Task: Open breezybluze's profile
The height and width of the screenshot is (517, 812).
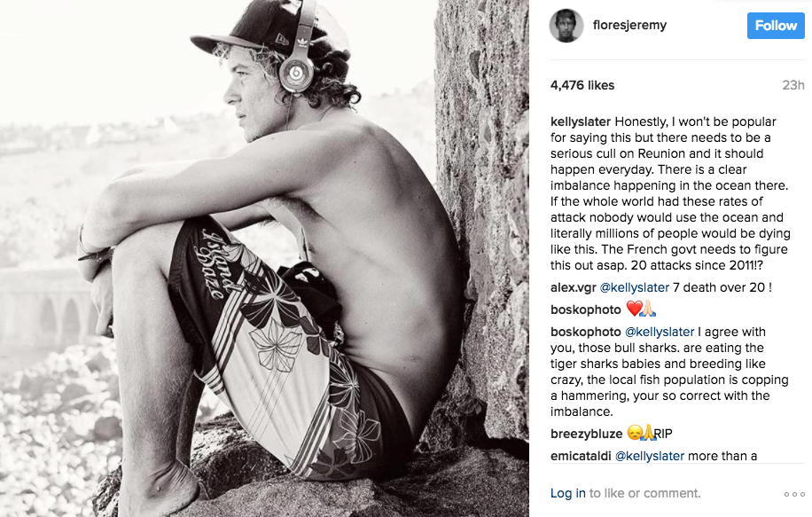Action: (586, 434)
